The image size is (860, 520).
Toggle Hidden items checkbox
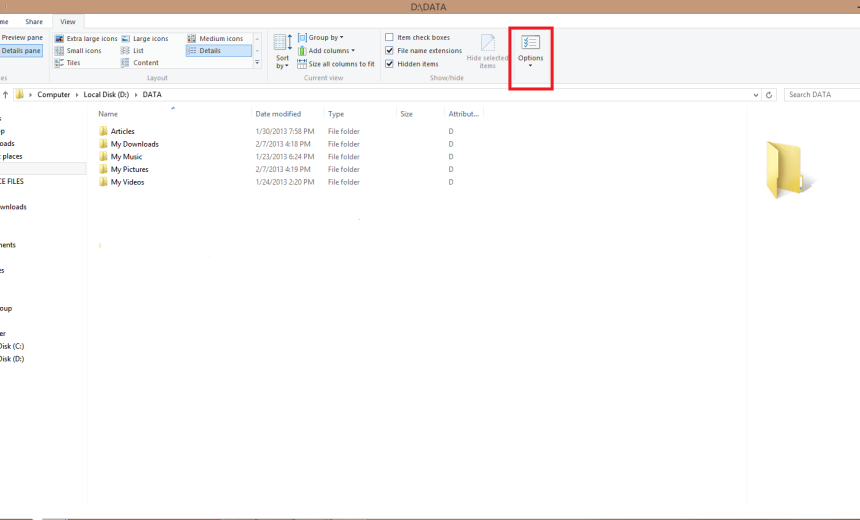[389, 64]
